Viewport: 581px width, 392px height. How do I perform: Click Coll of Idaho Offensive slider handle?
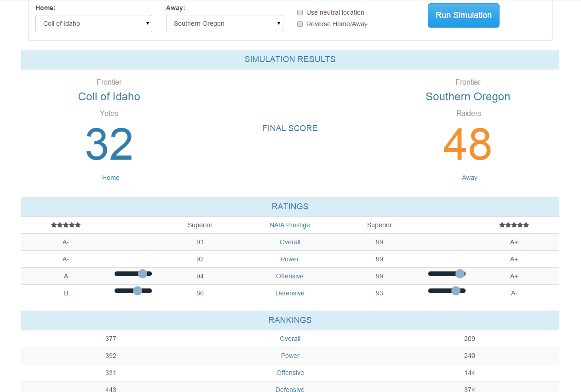(x=143, y=274)
